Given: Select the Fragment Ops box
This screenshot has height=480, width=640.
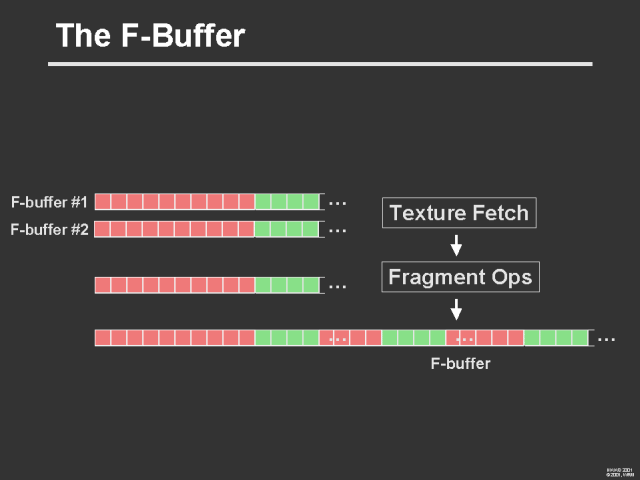Looking at the screenshot, I should (461, 276).
